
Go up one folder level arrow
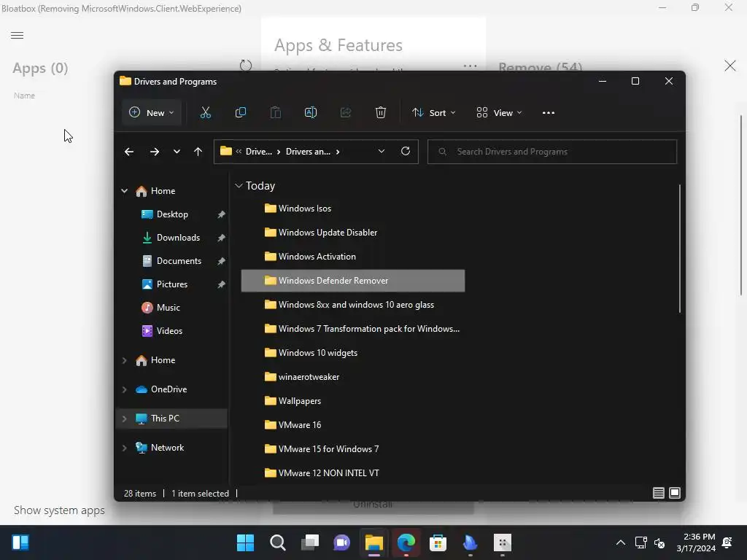[x=198, y=152]
